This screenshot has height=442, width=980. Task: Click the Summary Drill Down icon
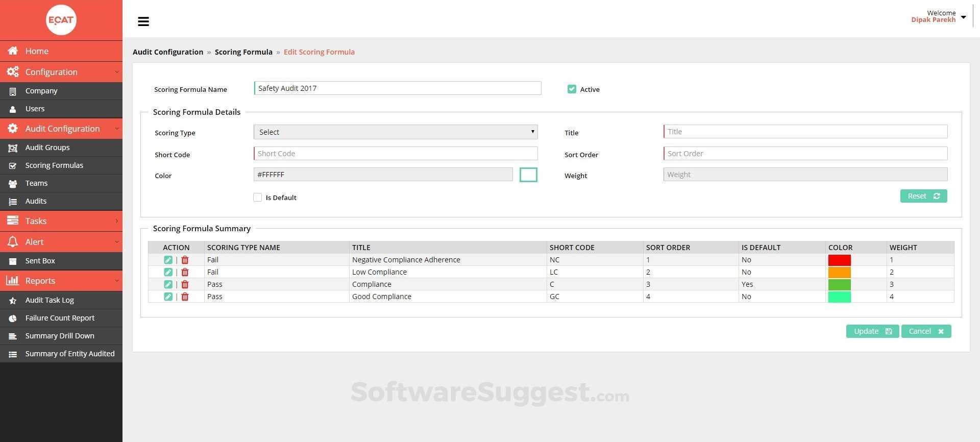click(x=13, y=336)
